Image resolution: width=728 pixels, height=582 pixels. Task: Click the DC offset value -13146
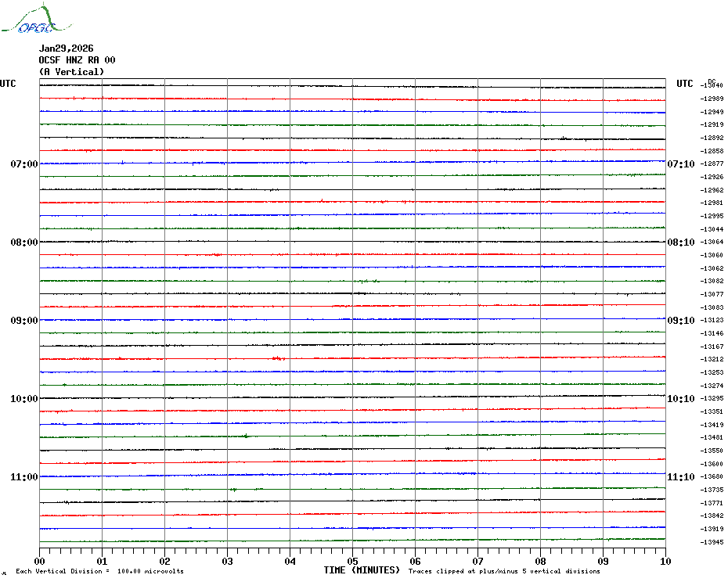712,334
